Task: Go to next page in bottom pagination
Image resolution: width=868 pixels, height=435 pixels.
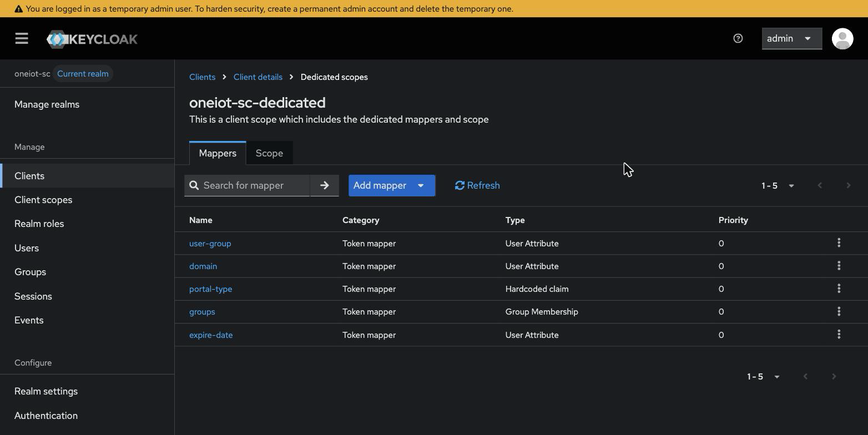Action: coord(834,376)
